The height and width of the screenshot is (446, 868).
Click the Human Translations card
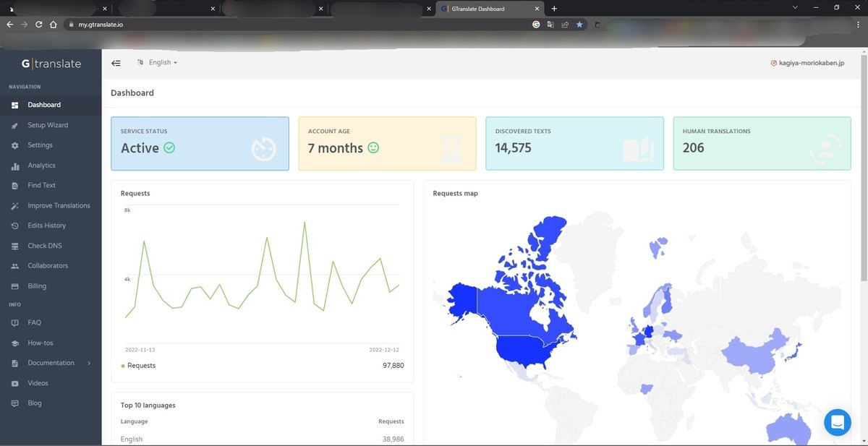coord(762,144)
